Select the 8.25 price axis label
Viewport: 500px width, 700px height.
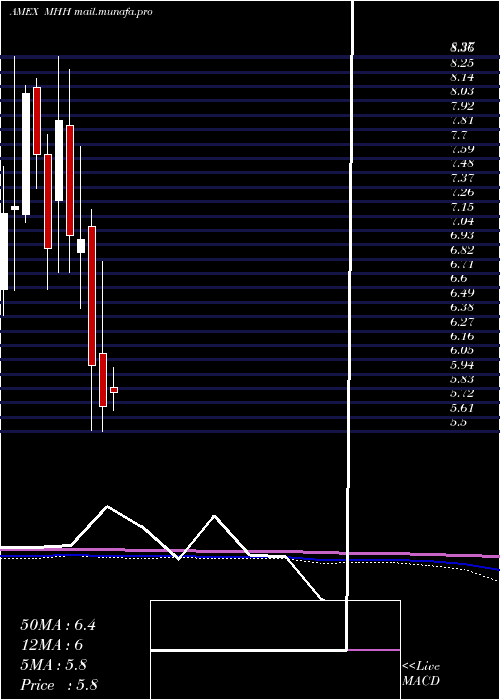tap(462, 63)
